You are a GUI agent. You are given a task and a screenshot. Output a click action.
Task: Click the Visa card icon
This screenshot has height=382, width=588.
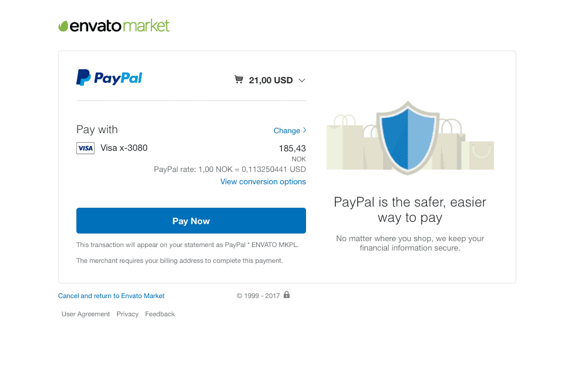click(x=85, y=148)
